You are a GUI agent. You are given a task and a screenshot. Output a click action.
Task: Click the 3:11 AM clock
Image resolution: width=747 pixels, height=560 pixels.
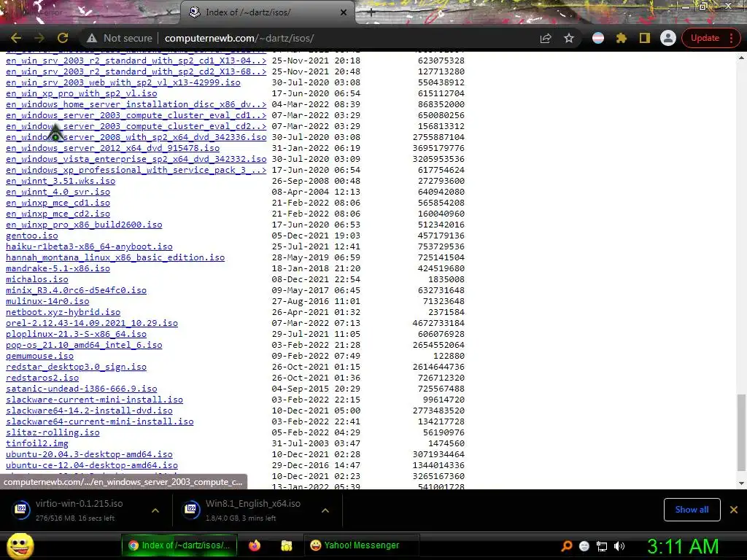pos(683,546)
